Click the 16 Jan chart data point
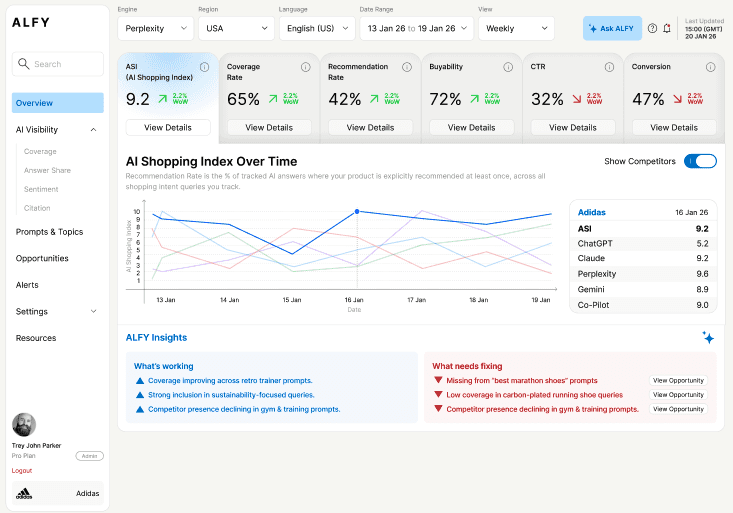 click(357, 211)
